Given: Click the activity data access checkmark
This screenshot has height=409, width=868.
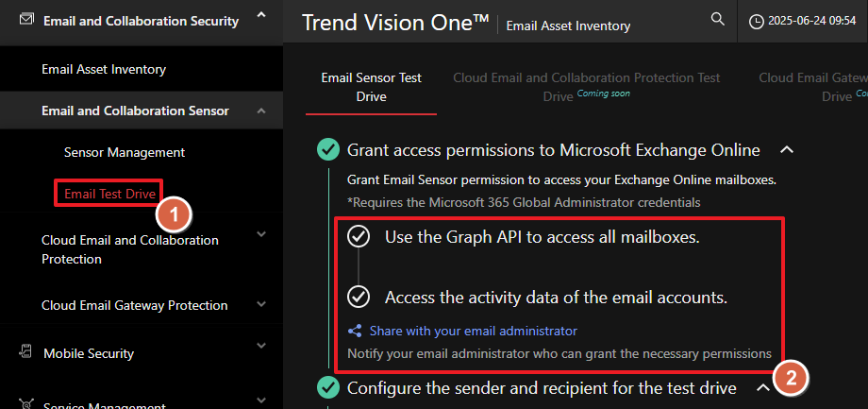Looking at the screenshot, I should tap(359, 297).
